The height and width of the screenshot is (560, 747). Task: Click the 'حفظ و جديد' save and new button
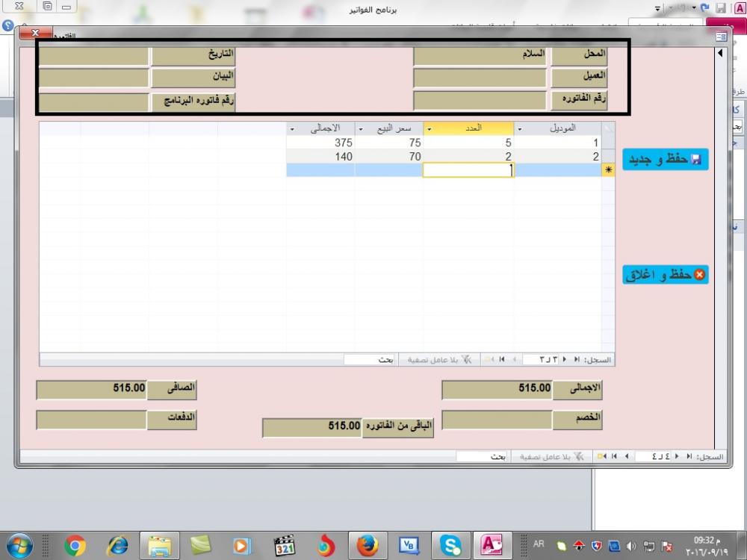[665, 160]
